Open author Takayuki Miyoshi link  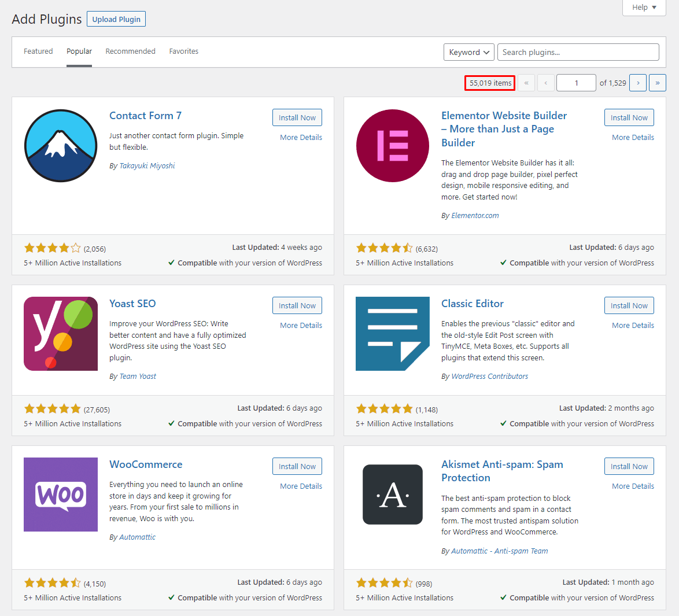tap(147, 165)
